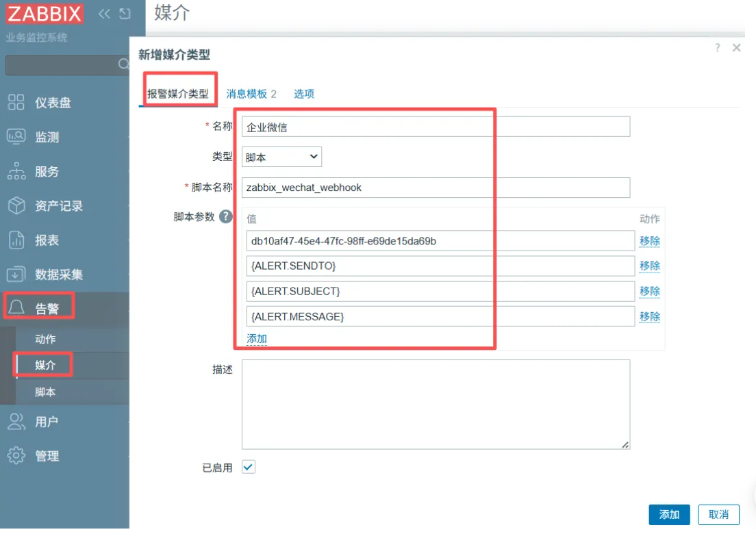The image size is (756, 534).
Task: Expand the 管理 menu section
Action: tap(47, 456)
